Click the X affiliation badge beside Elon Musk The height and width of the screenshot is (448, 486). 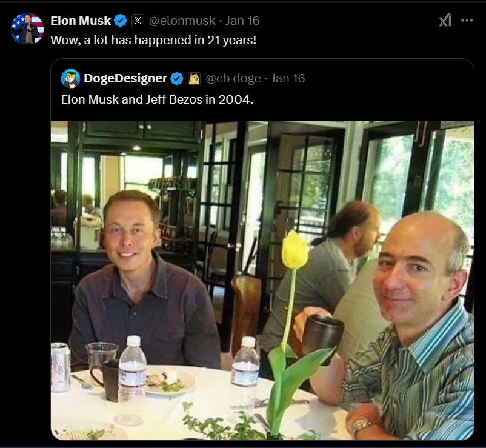pos(138,21)
